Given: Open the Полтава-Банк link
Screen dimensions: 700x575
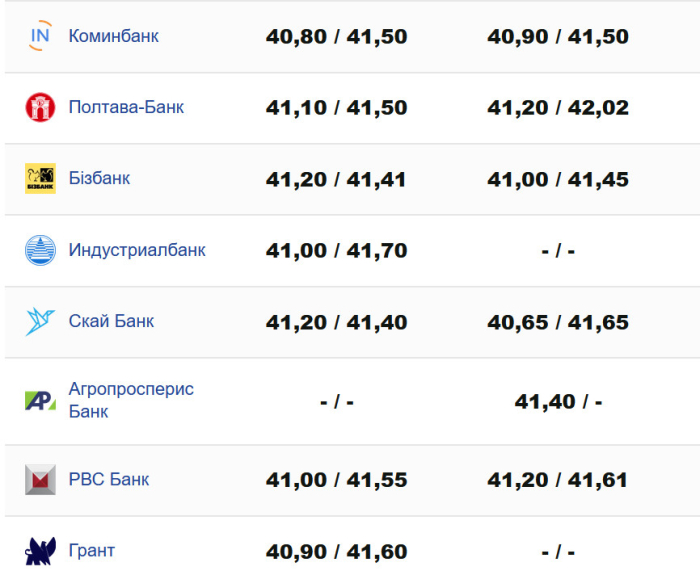Looking at the screenshot, I should tap(126, 107).
